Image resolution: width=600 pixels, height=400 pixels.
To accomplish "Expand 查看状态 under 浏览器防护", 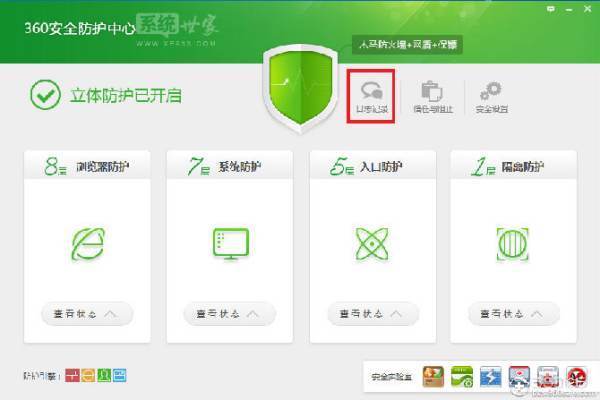I will pos(87,314).
